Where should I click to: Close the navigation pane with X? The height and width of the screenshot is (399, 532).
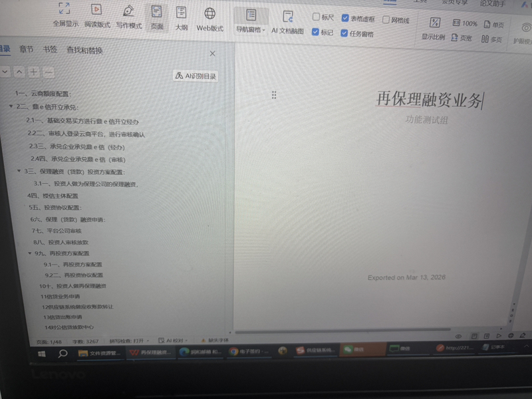coord(212,54)
